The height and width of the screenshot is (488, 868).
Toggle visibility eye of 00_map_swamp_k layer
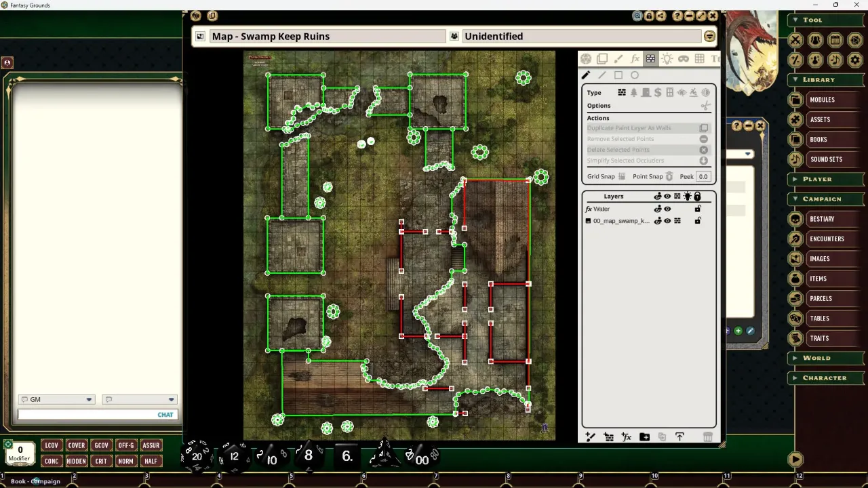[667, 221]
